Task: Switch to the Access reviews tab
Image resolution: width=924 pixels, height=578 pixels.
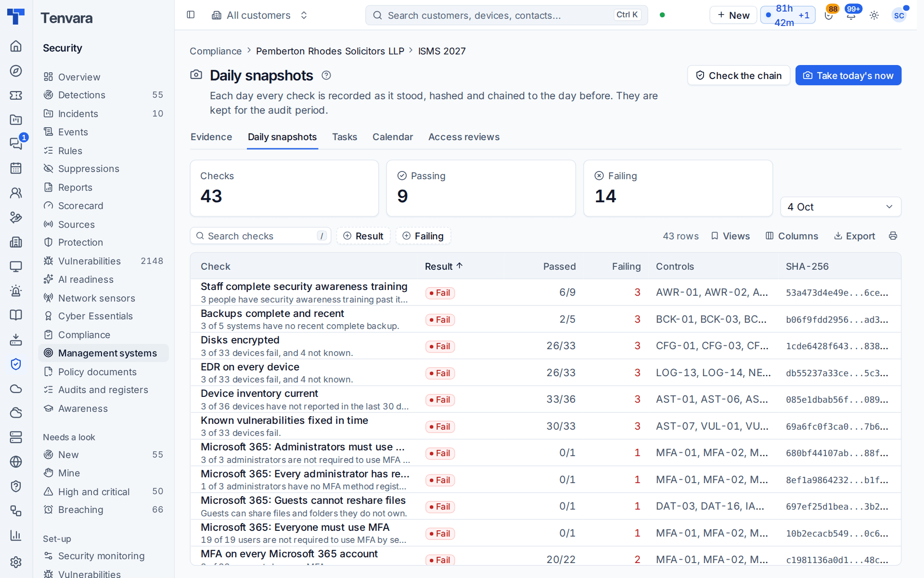Action: click(x=464, y=137)
